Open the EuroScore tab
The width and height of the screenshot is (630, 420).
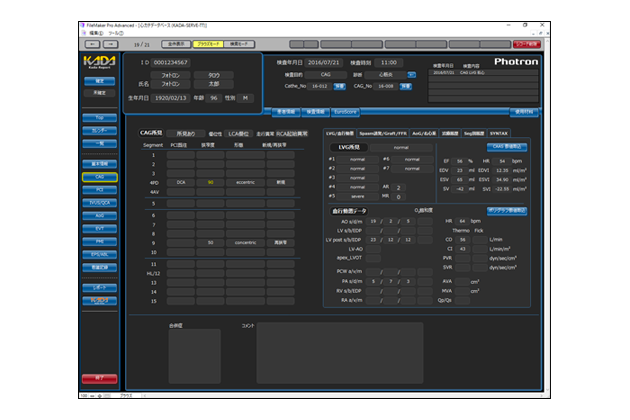(x=345, y=111)
